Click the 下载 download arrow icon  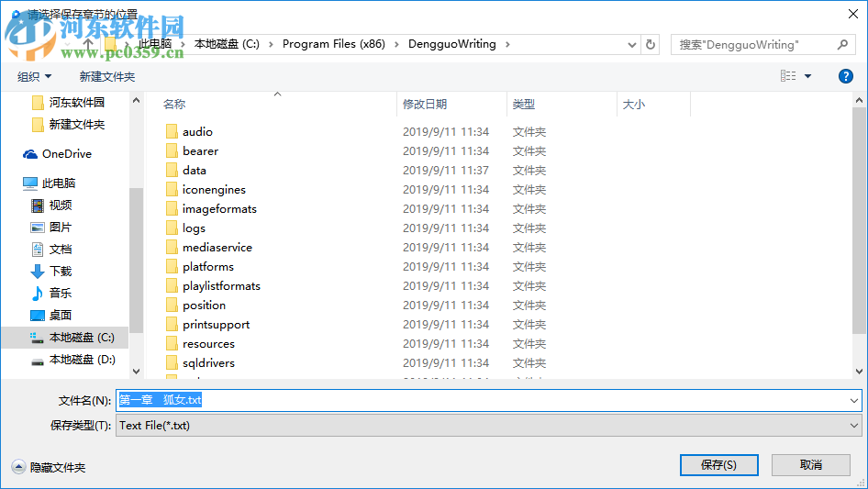pos(37,272)
